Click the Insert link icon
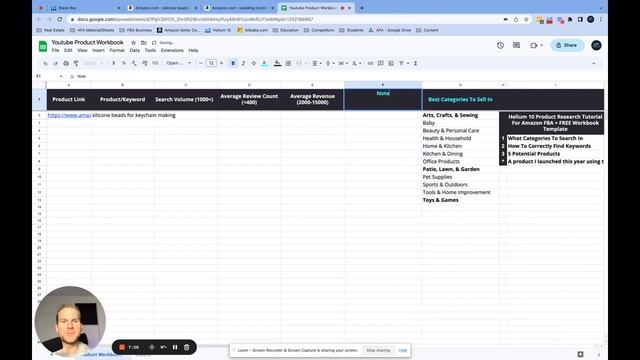Image resolution: width=640 pixels, height=360 pixels. coord(370,63)
